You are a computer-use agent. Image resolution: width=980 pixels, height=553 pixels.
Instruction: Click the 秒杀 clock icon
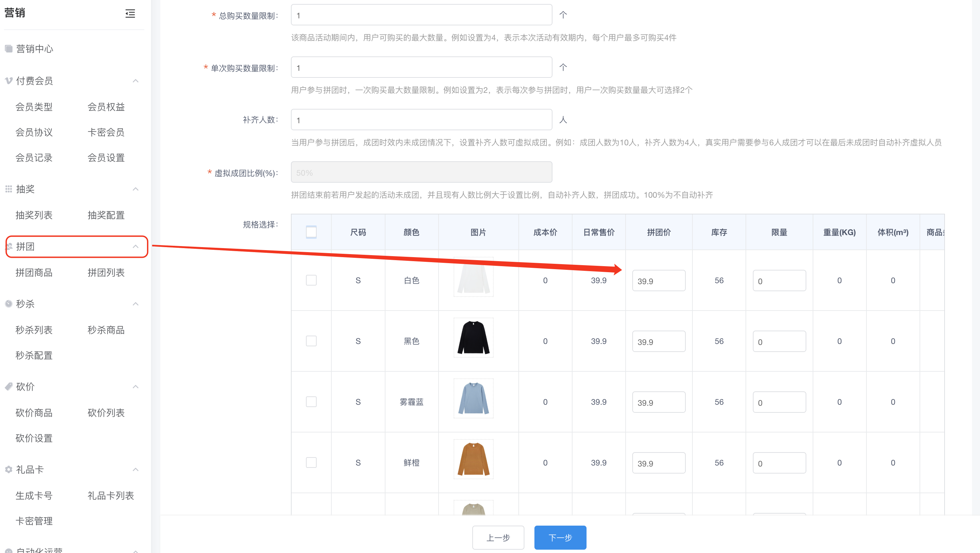click(x=8, y=304)
